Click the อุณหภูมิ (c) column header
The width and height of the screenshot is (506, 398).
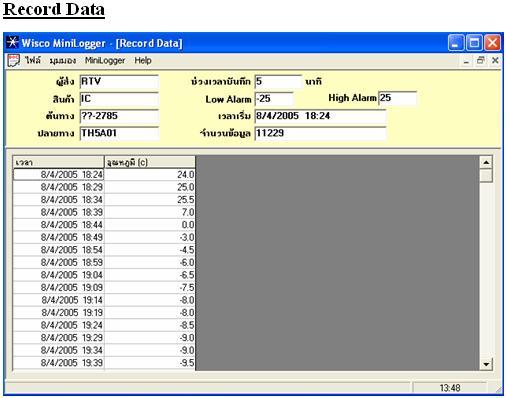150,162
